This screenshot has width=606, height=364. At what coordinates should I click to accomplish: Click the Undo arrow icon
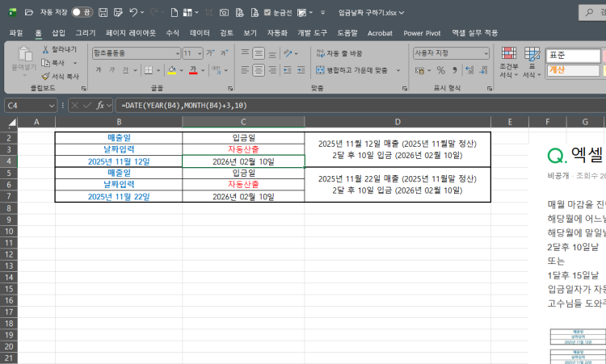[133, 12]
